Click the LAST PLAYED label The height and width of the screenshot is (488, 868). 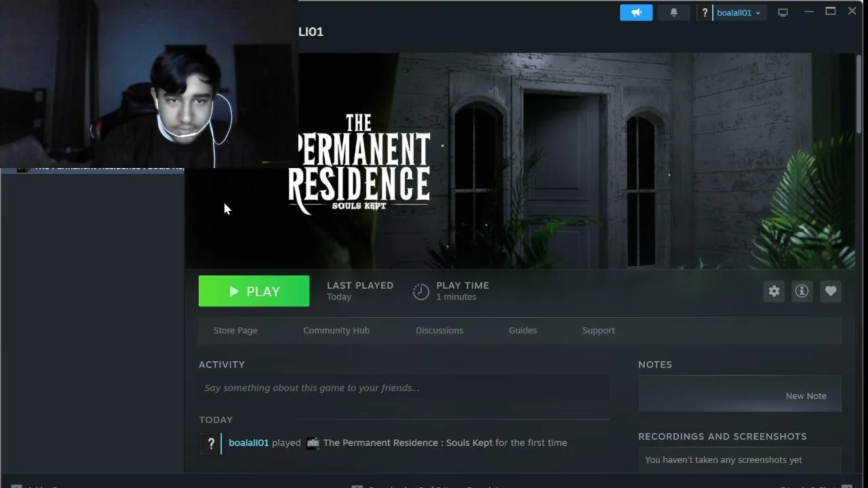[360, 285]
